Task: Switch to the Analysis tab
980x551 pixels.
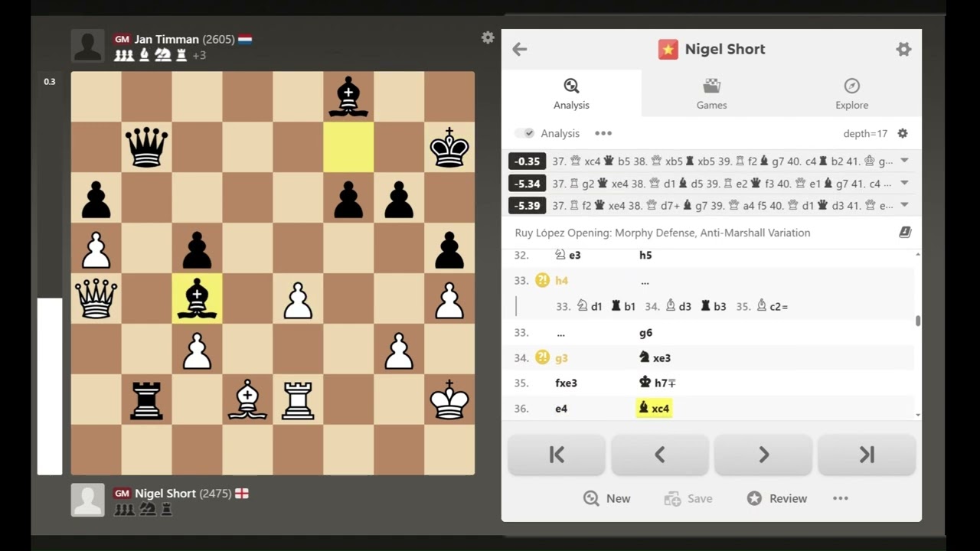Action: pos(571,93)
